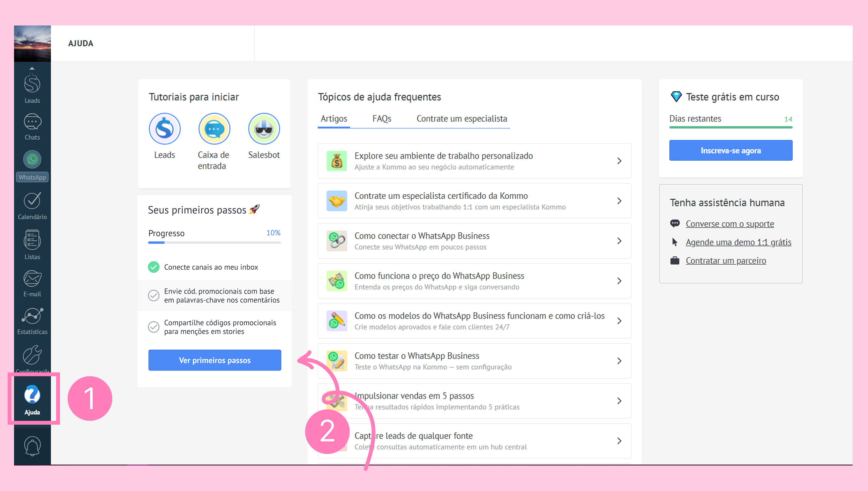
Task: Toggle Compartilhe códigos promocionais step check
Action: (x=153, y=327)
